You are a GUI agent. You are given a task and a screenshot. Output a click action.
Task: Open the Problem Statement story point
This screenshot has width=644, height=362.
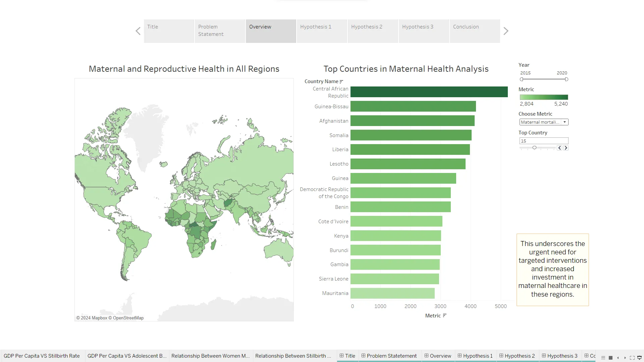point(220,31)
